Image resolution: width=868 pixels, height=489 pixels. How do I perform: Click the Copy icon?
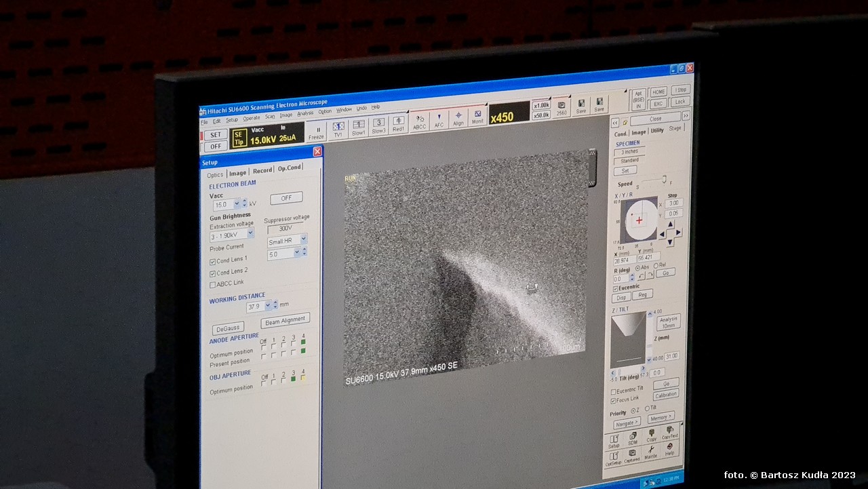tap(651, 435)
